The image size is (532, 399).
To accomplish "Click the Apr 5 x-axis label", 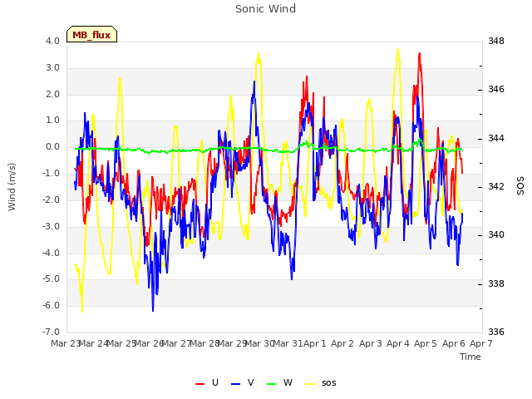I will [426, 343].
